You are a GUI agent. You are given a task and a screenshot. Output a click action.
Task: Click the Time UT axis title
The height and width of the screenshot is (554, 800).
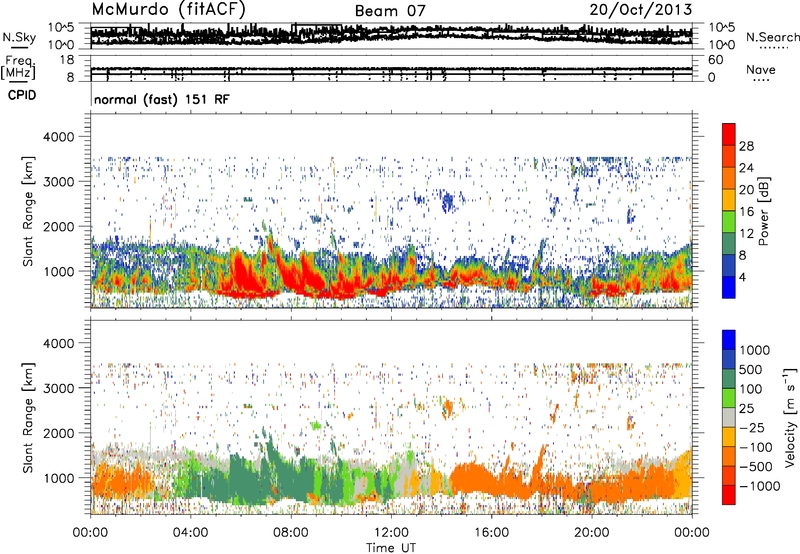[x=391, y=547]
